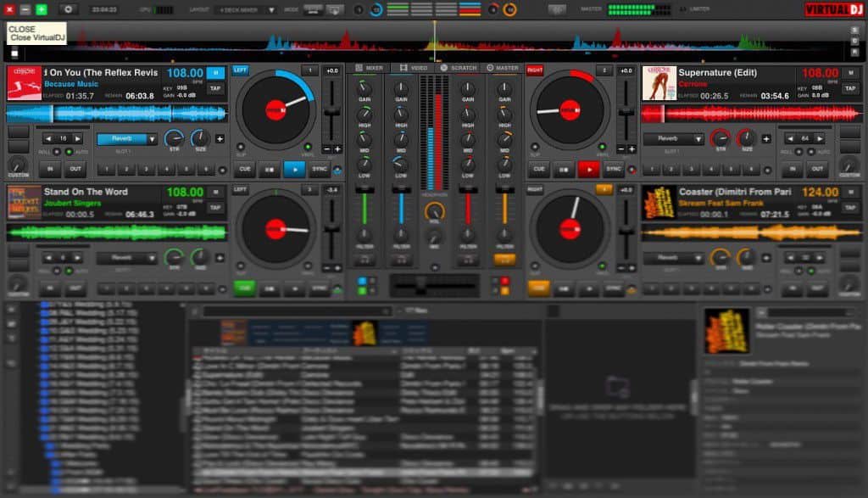The width and height of the screenshot is (868, 498).
Task: Open the layout deck mixer dropdown
Action: click(246, 9)
